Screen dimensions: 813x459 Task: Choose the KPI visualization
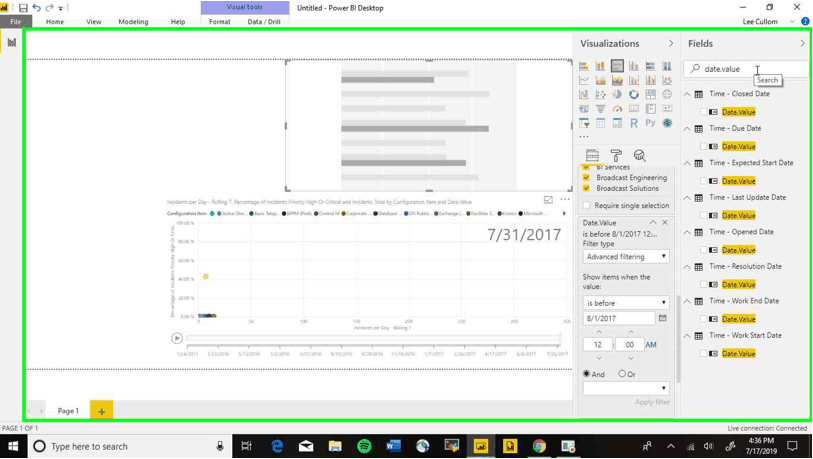pyautogui.click(x=667, y=109)
